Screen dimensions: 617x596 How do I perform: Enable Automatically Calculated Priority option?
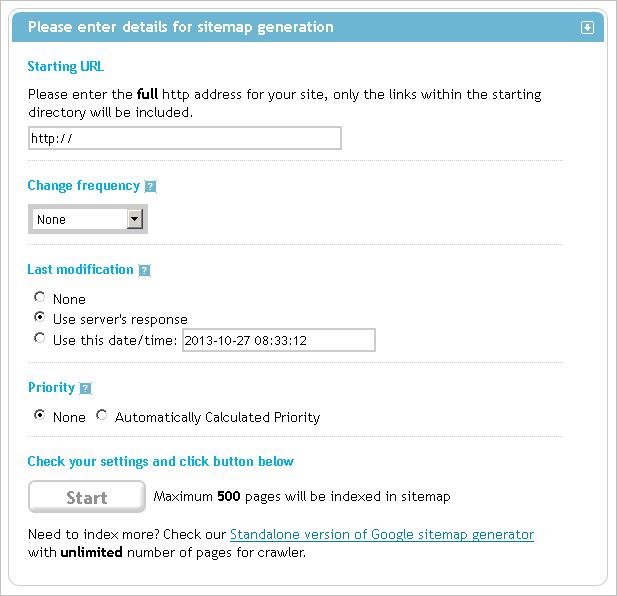pos(102,415)
